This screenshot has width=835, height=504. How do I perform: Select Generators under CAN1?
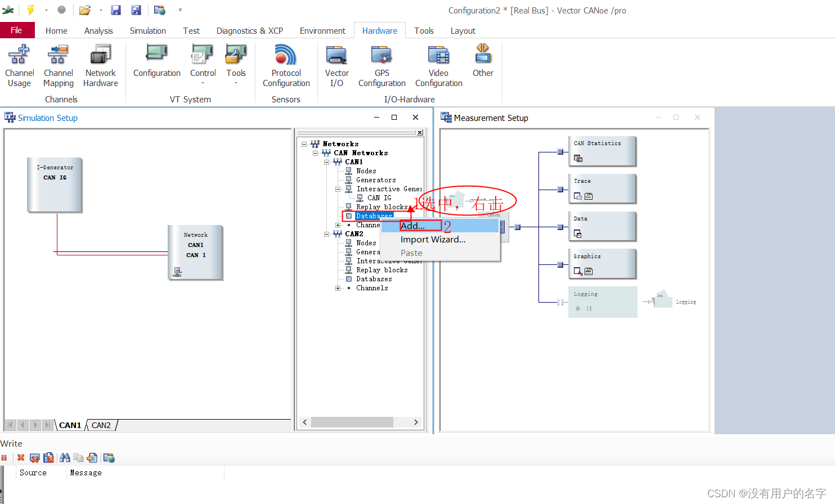pos(376,180)
